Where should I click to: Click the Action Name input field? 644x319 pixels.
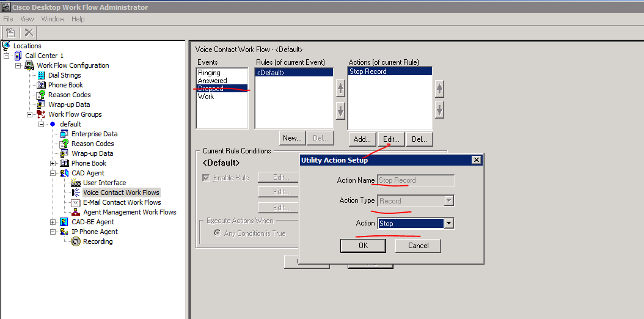coord(415,180)
